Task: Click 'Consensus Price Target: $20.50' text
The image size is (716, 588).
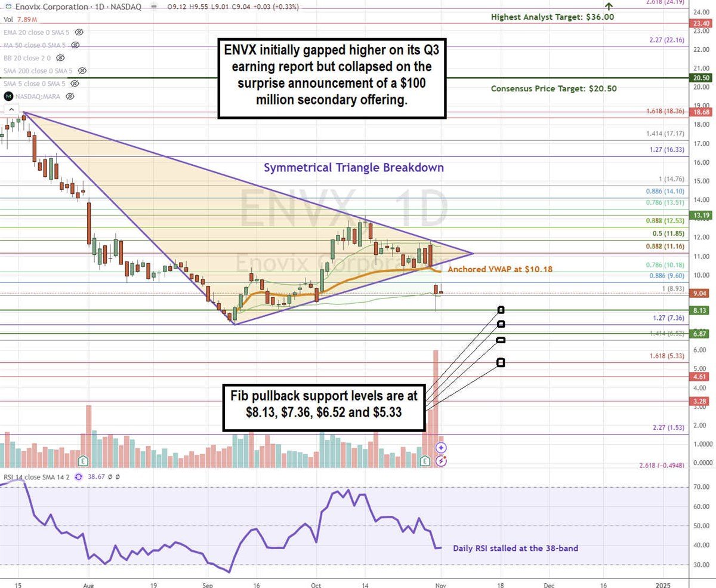Action: 554,88
